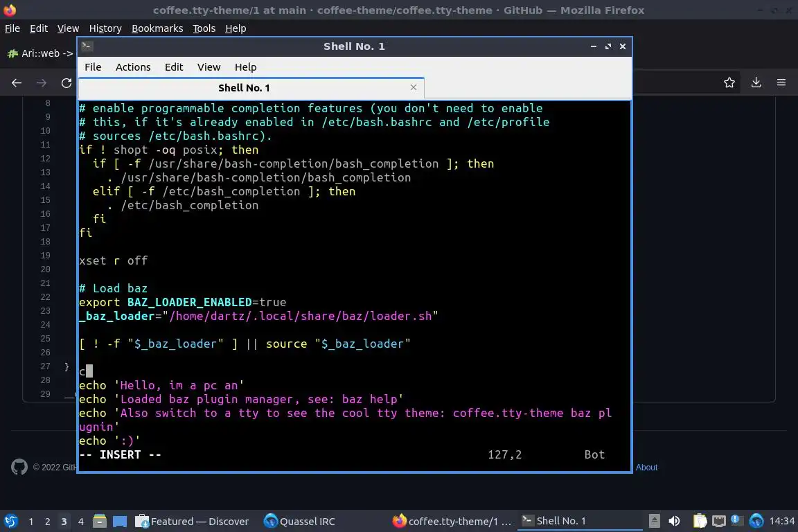Go back in Firefox
The width and height of the screenshot is (798, 532).
(x=17, y=82)
